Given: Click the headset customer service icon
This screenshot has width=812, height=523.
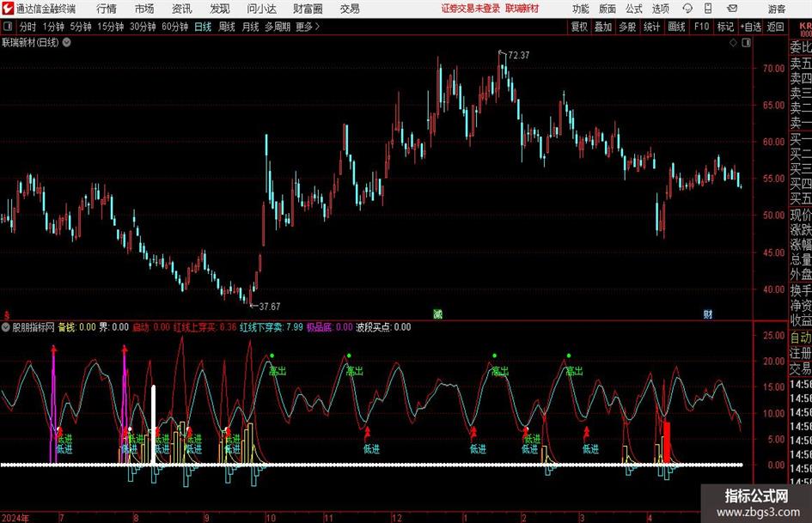Looking at the screenshot, I should pos(687,9).
